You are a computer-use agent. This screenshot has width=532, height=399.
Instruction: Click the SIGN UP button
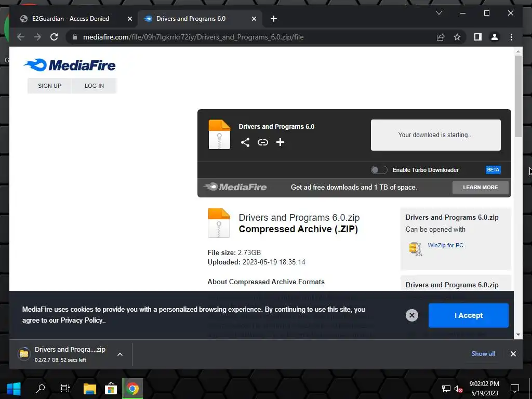point(49,86)
